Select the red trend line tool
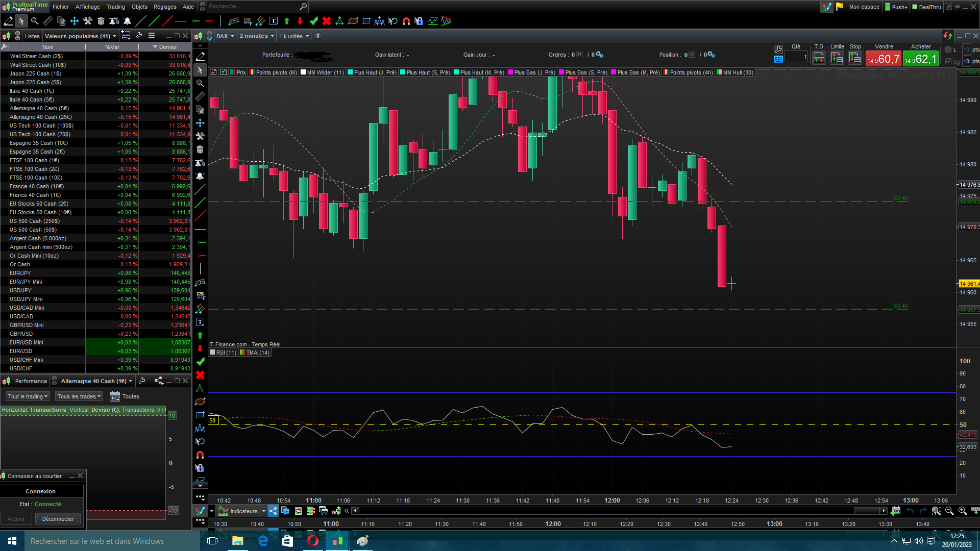The image size is (980, 551). pos(167,21)
